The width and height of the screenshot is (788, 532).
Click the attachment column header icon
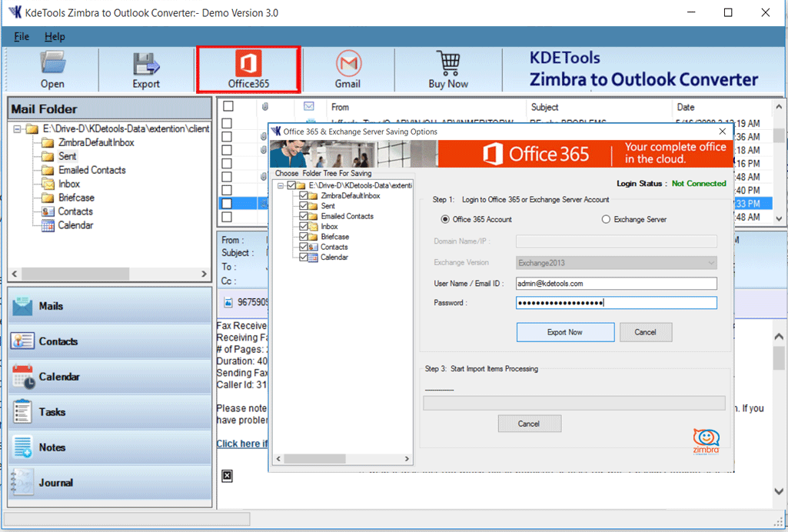(264, 107)
